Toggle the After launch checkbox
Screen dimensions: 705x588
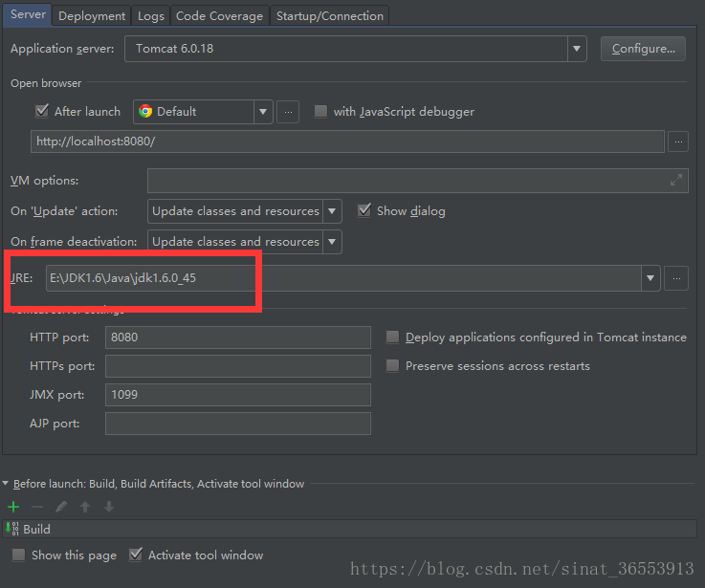pyautogui.click(x=42, y=111)
